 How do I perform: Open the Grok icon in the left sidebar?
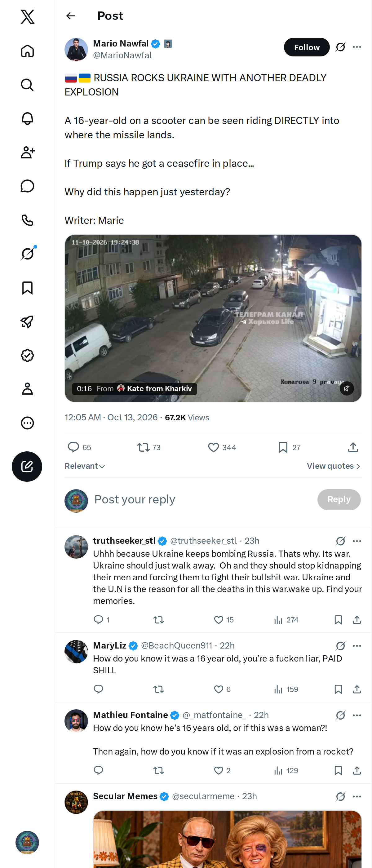[27, 254]
